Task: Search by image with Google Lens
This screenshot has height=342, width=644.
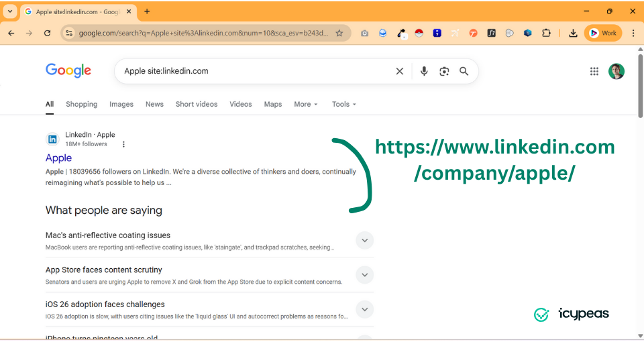Action: [444, 72]
